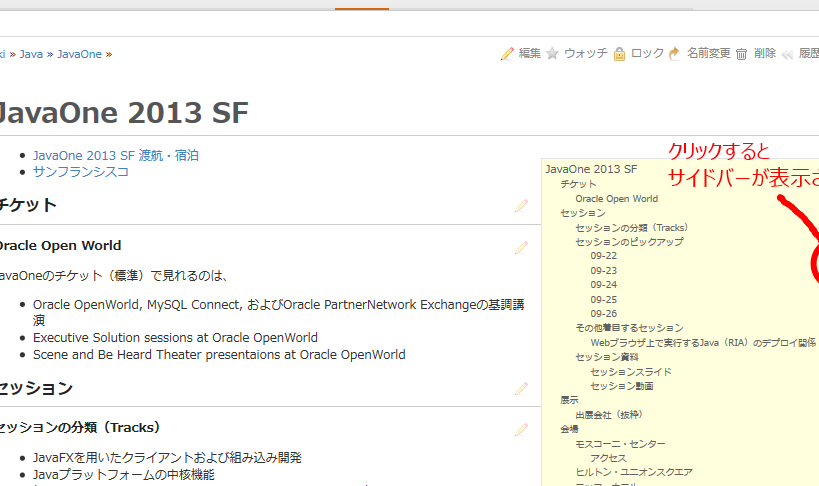Screen dimensions: 819x486
Task: Select セッションのピックアップ in the contents box
Action: [629, 242]
